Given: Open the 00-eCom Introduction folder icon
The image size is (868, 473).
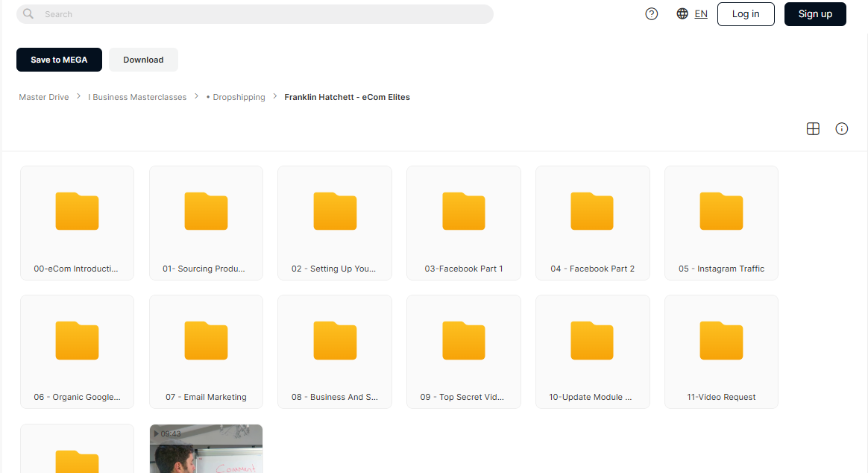Looking at the screenshot, I should pyautogui.click(x=77, y=211).
